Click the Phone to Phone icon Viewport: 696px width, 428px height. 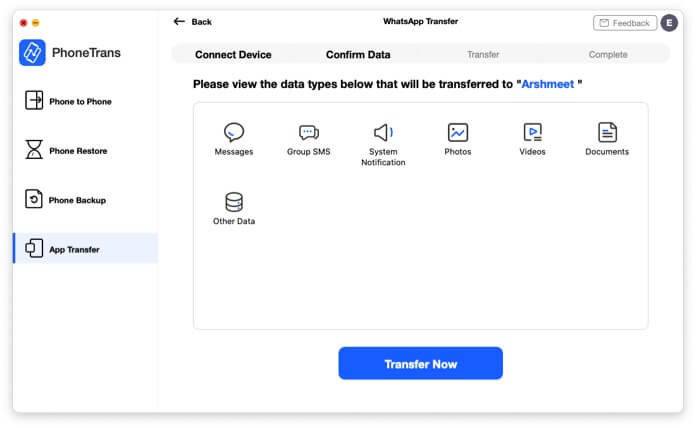[34, 100]
